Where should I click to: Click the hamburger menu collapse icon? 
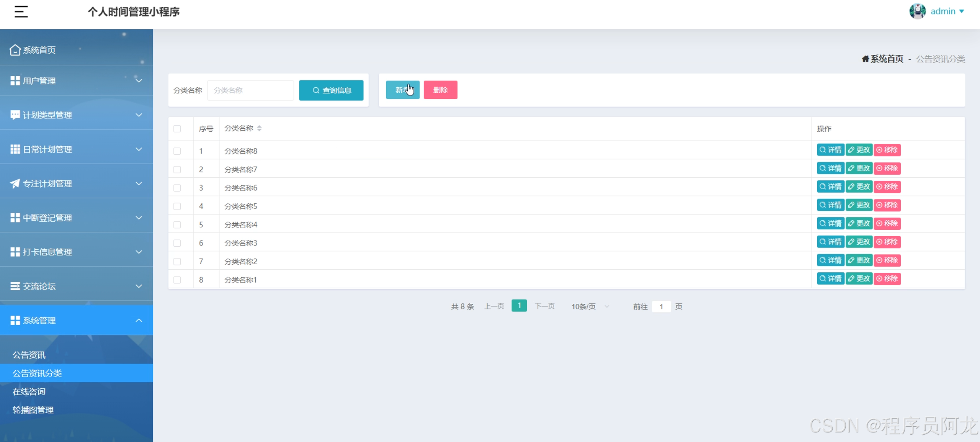click(x=21, y=11)
